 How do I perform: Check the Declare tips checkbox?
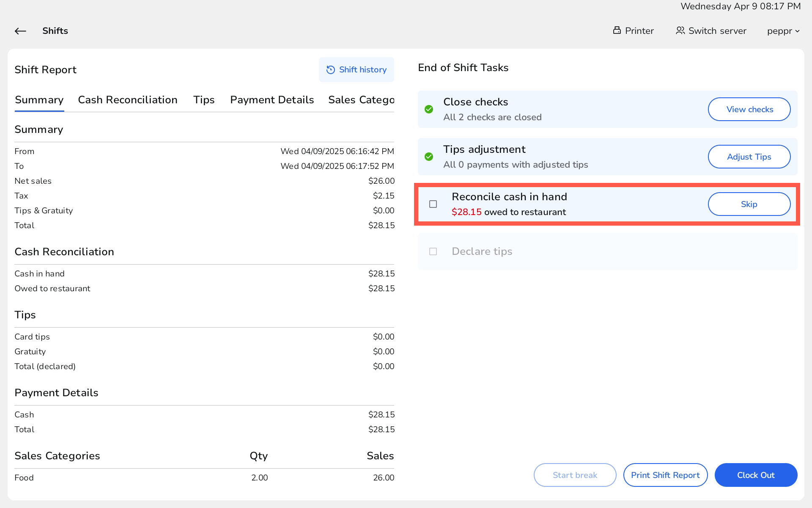pos(433,251)
